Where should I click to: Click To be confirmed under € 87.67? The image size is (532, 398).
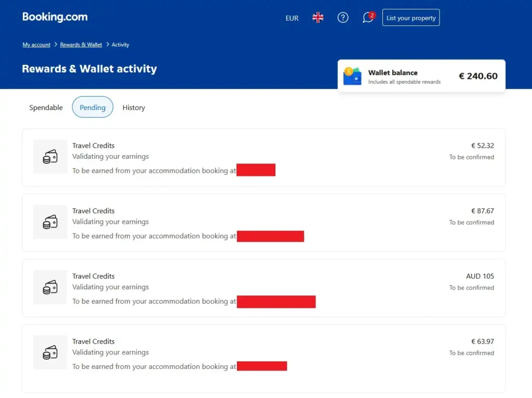click(472, 223)
